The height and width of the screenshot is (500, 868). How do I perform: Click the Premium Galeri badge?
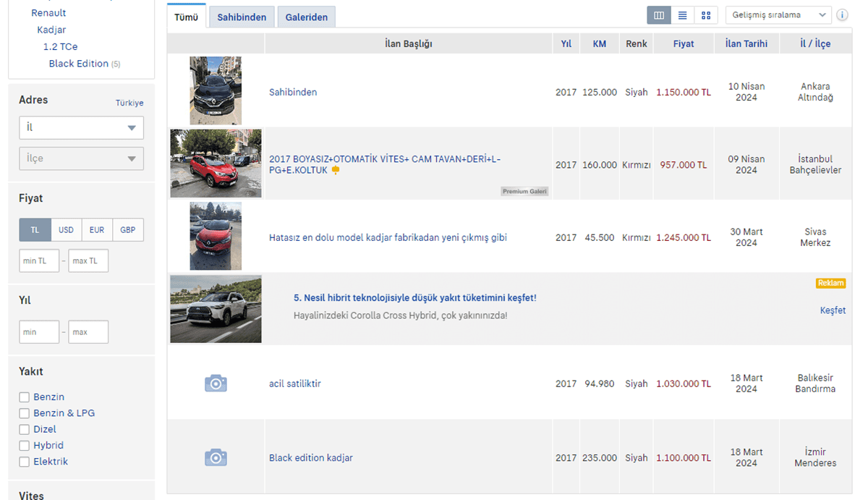[525, 192]
